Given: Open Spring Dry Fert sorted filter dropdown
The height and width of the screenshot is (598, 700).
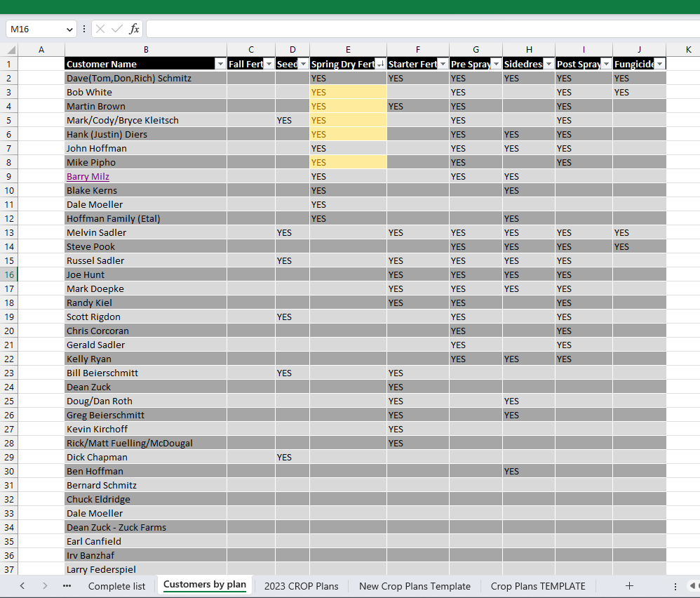Looking at the screenshot, I should pos(380,64).
